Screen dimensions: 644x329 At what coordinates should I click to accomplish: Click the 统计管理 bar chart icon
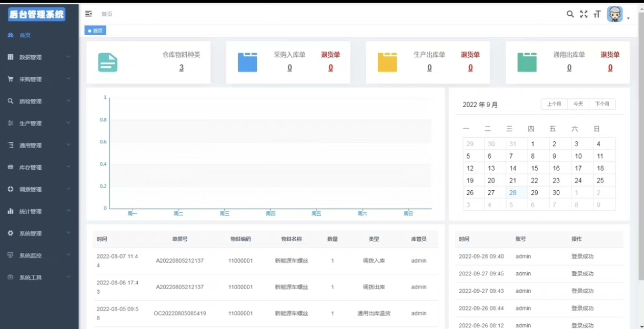11,211
